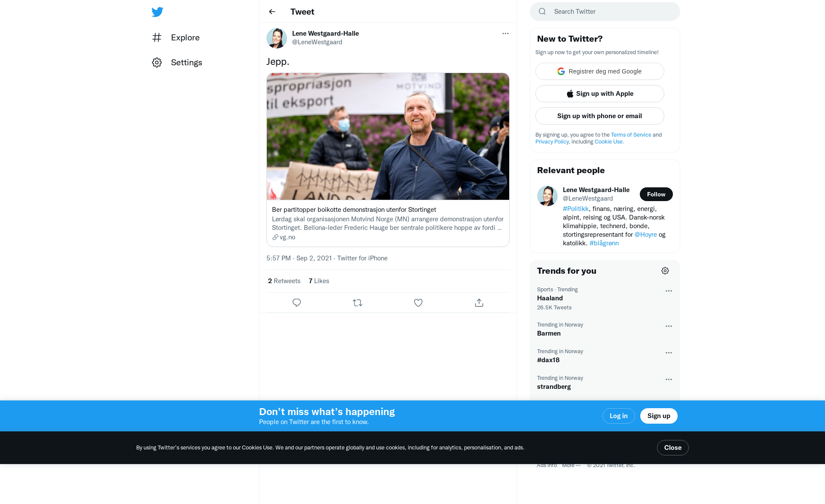The height and width of the screenshot is (504, 825).
Task: Click the tweet timestamp 5:57 PM Sep 2, 2021
Action: pos(299,258)
